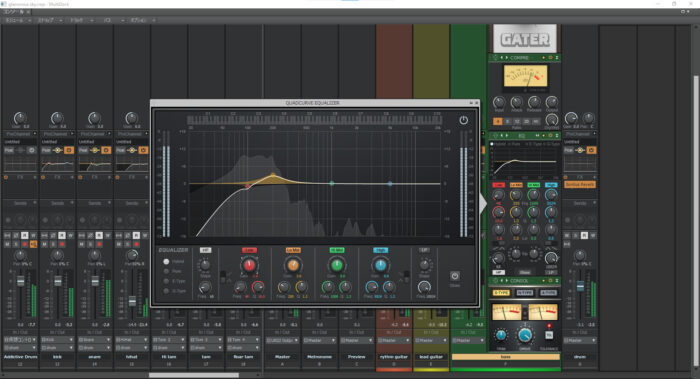This screenshot has width=700, height=379.
Task: Click the blue High band gain knob
Action: (x=380, y=265)
